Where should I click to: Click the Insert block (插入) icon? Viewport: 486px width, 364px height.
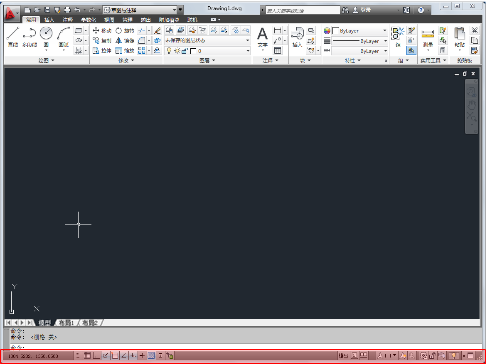pyautogui.click(x=297, y=37)
